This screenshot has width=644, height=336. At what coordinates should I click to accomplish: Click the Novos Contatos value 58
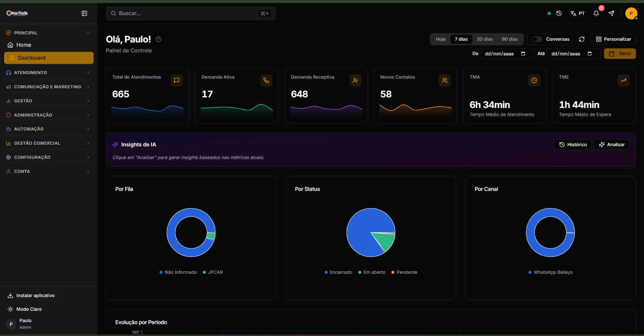(x=386, y=94)
